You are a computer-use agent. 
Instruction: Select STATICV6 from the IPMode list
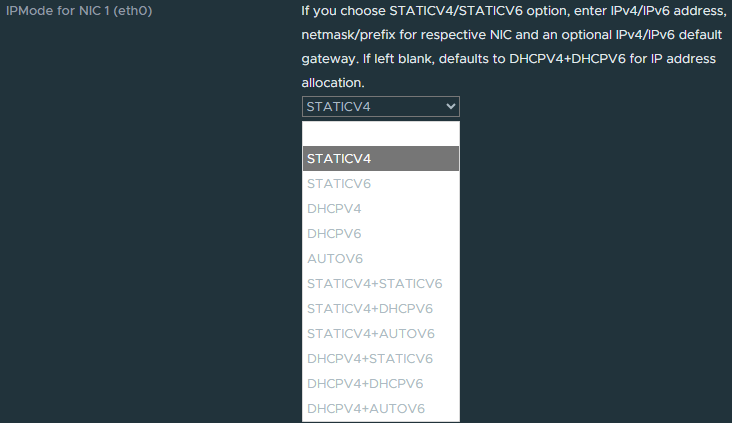click(380, 184)
